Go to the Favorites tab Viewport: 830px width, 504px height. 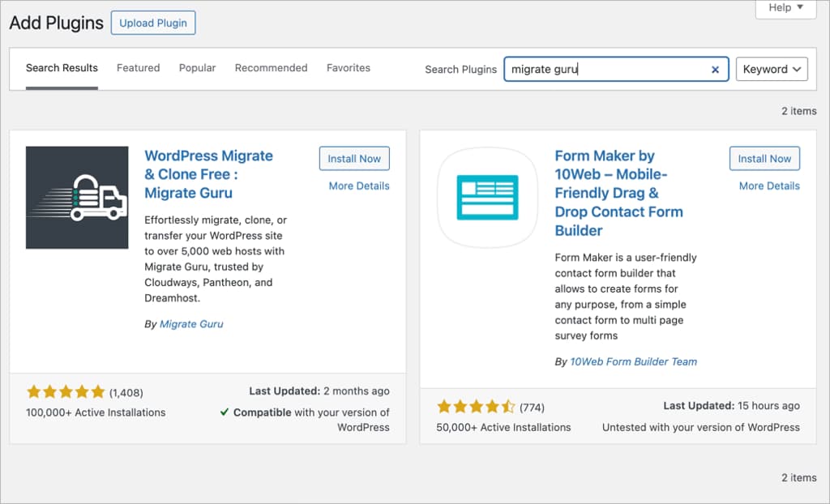pos(349,68)
